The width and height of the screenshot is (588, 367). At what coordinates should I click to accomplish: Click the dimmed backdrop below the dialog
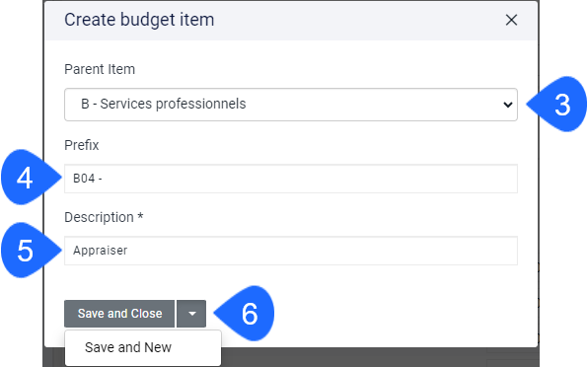tap(375, 358)
